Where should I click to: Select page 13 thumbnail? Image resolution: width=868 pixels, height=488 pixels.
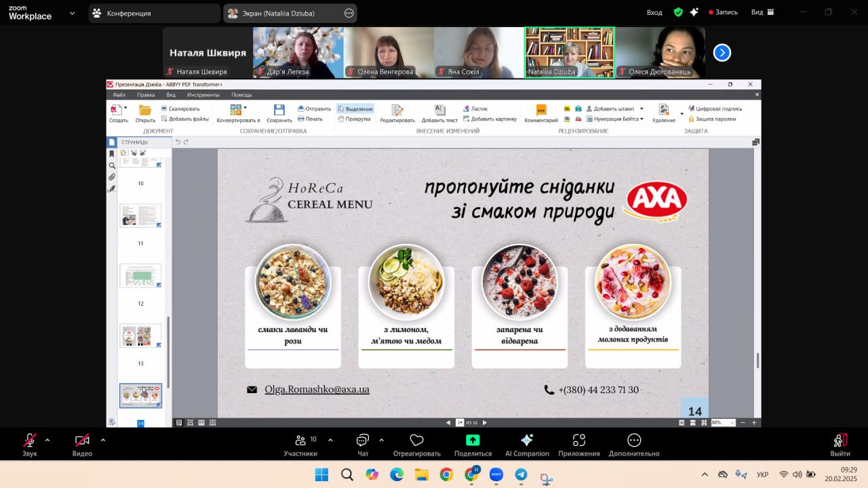click(141, 335)
